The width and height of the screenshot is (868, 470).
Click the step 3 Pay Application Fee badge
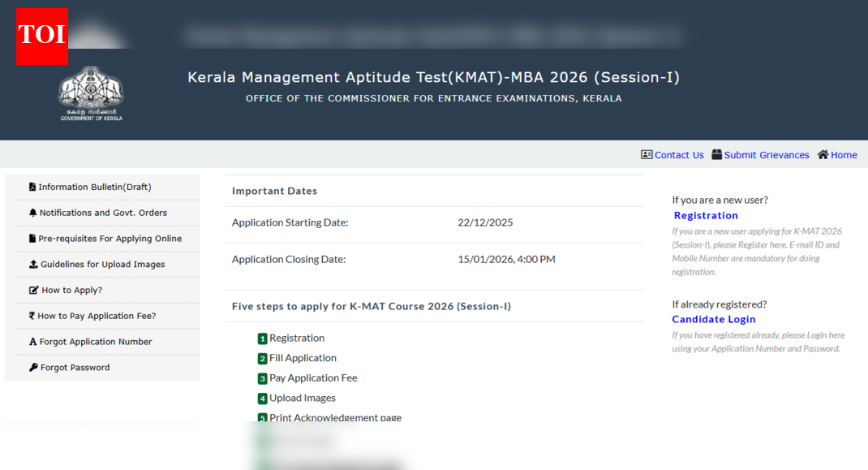coord(261,377)
